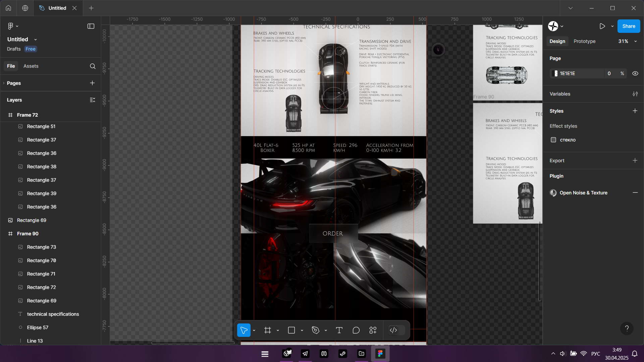The width and height of the screenshot is (644, 362).
Task: Select the Move tool in toolbar
Action: (244, 330)
